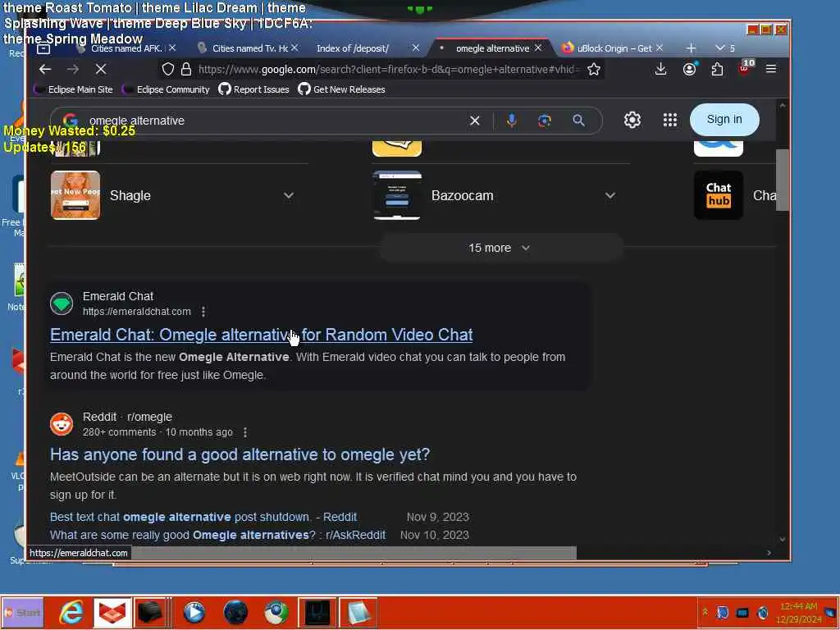Open uBlock Origin extension popup
Screen dimensions: 840x630
pos(745,67)
